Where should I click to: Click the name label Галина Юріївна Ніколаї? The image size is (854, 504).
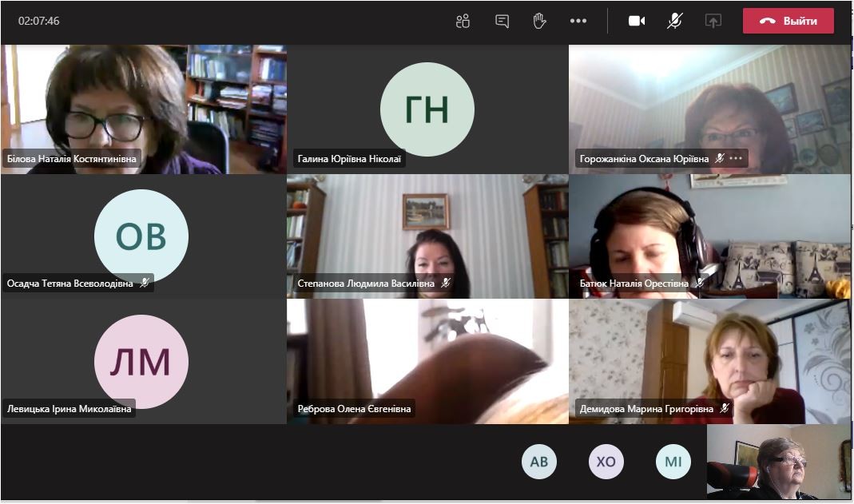[x=349, y=158]
